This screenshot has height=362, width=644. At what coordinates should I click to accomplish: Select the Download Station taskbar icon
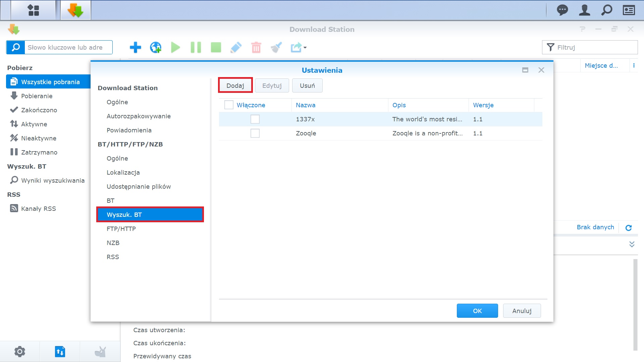click(75, 10)
